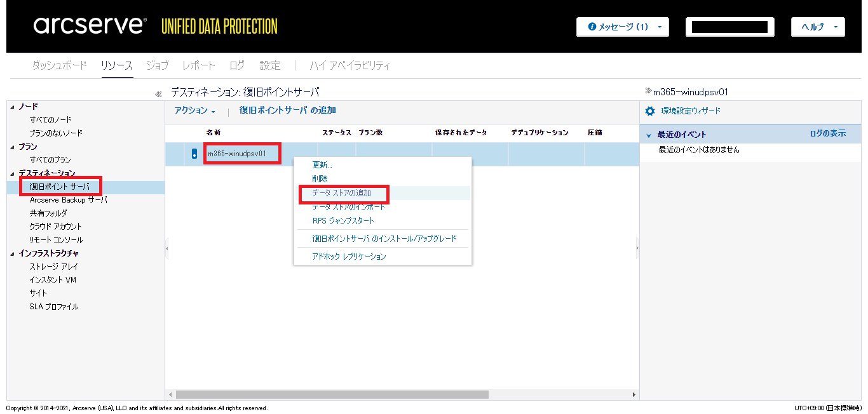Collapse the left navigation pane with the double-chevron icon
Screen dimensions: 868x414
[x=158, y=94]
